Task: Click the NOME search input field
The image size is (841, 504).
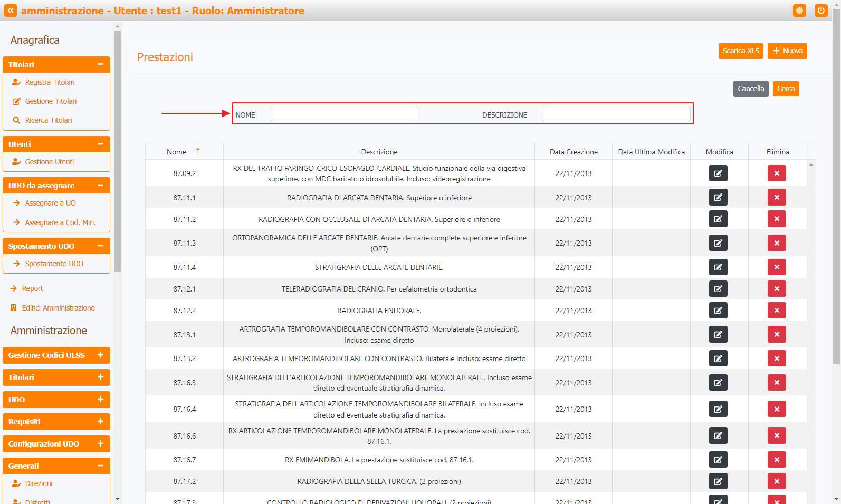Action: pos(344,114)
